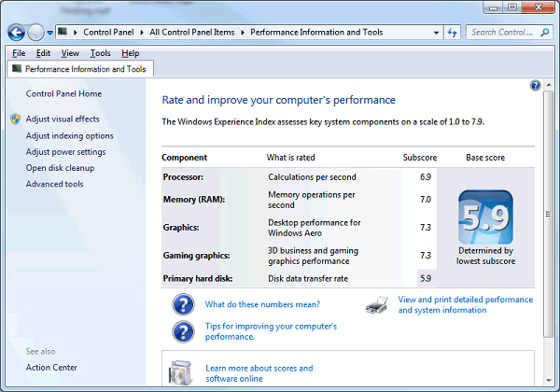560x392 pixels.
Task: Maximize the window
Action: point(512,7)
